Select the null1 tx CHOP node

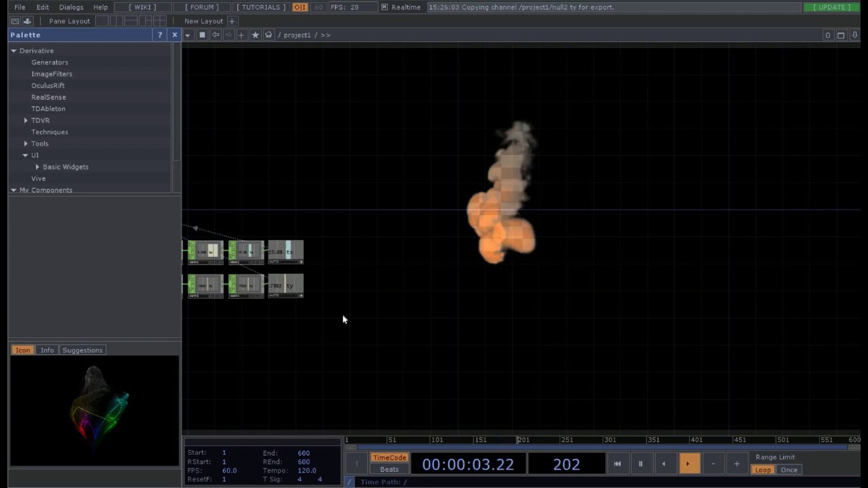285,252
